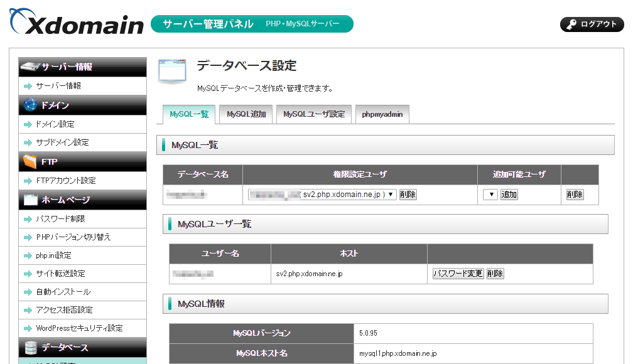Open the 権限設定ユーザ dropdown

322,195
